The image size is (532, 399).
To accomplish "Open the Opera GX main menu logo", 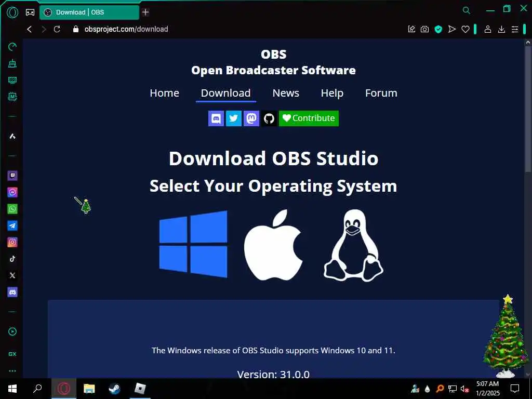I will 12,12.
